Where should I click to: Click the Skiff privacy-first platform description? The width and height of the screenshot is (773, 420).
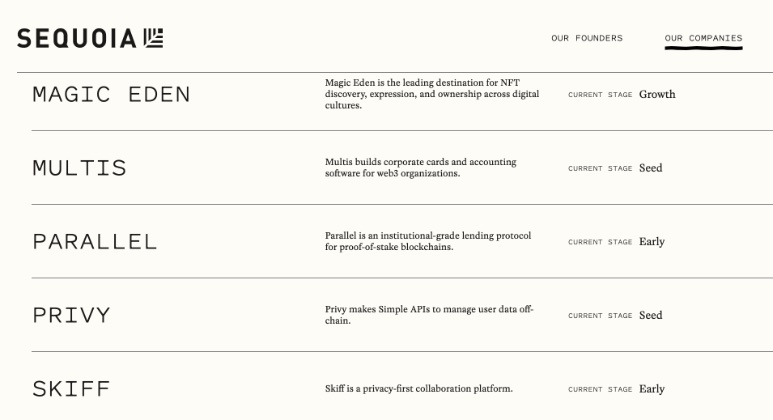pos(419,389)
